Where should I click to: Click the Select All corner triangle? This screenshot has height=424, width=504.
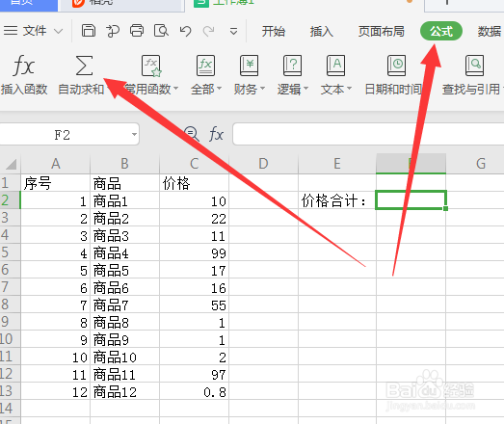coord(11,164)
